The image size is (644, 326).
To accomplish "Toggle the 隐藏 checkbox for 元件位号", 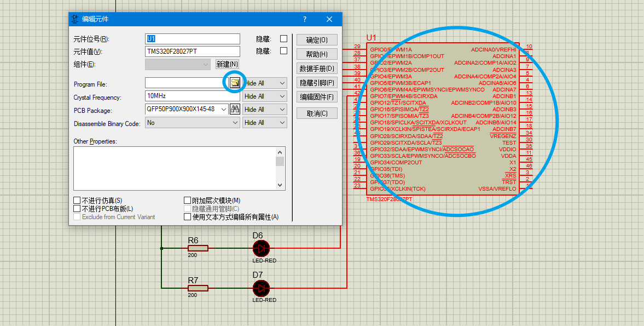I will pos(282,38).
